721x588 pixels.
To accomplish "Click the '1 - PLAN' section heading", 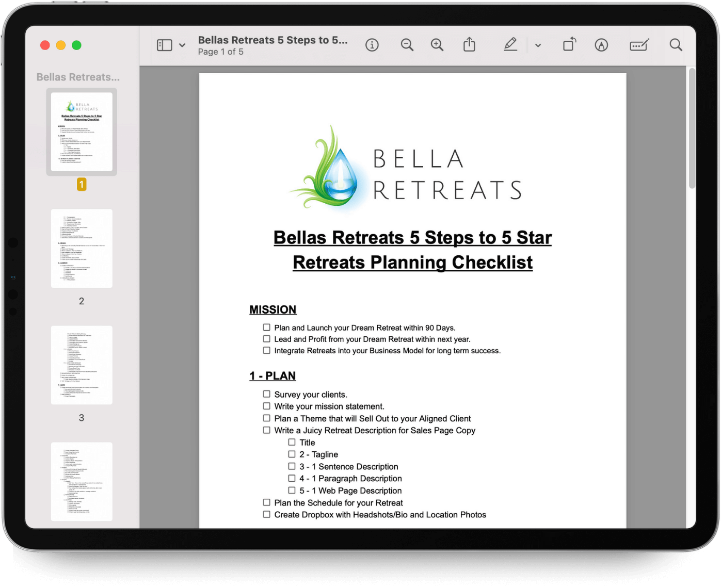I will click(273, 375).
